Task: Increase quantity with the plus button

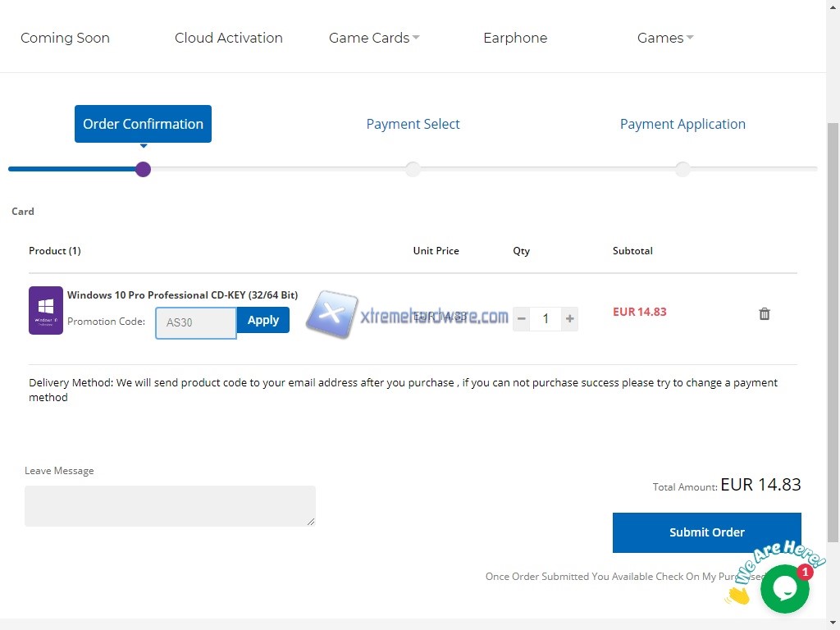Action: [x=570, y=319]
